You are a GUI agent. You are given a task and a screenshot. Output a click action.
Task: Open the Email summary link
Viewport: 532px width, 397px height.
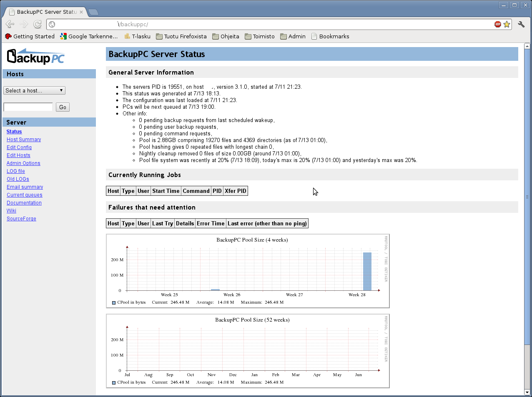pos(25,187)
